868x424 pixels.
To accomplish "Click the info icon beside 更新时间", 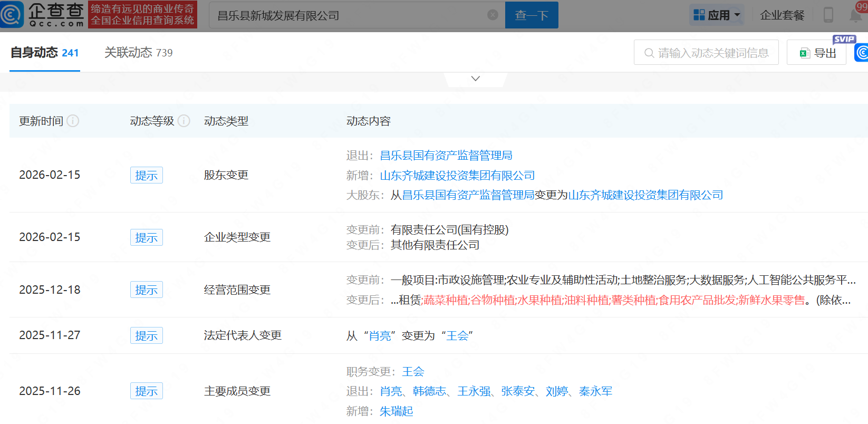I will point(73,121).
